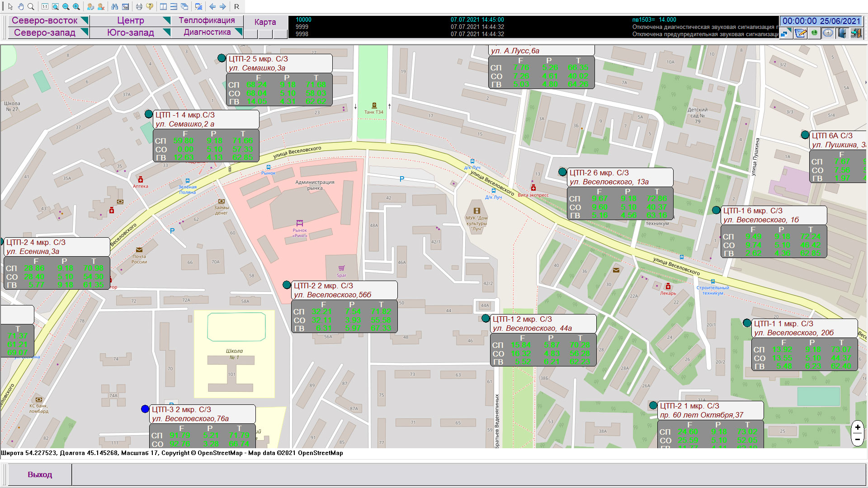
Task: Select marker for ЦТП-2 5 мкр. С/3
Action: pyautogui.click(x=222, y=58)
